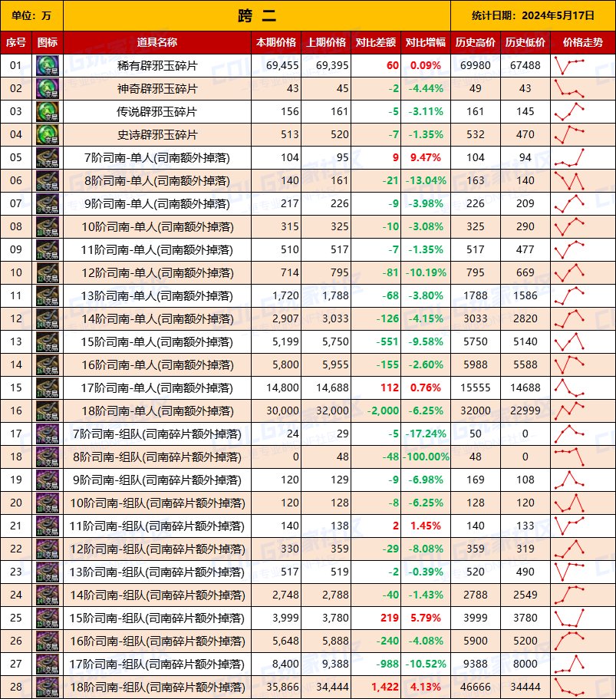Click the 7阶司南-单人 item icon
The height and width of the screenshot is (699, 616).
tap(48, 157)
